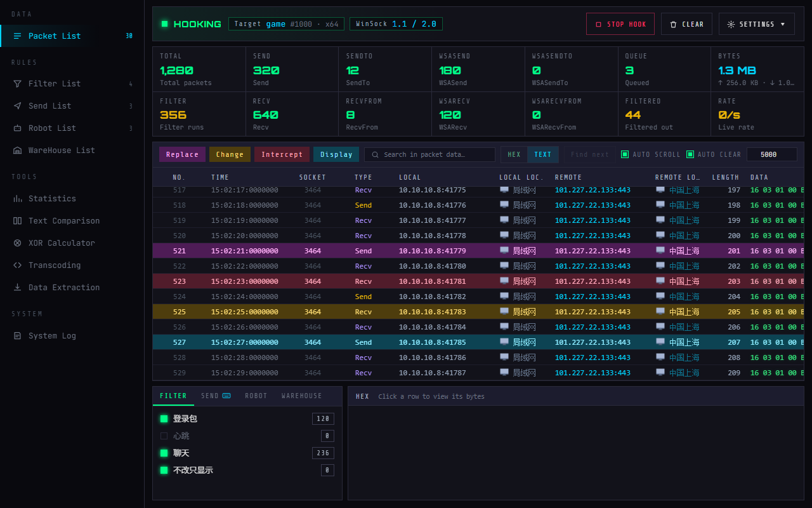Viewport: 812px width, 508px height.
Task: Click the BYTES 1.3 MB stat card
Action: [757, 69]
